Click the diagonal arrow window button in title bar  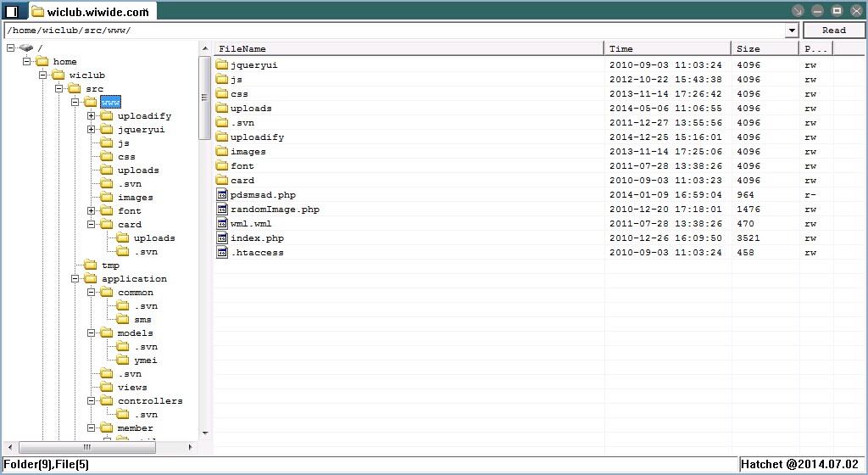tap(798, 10)
